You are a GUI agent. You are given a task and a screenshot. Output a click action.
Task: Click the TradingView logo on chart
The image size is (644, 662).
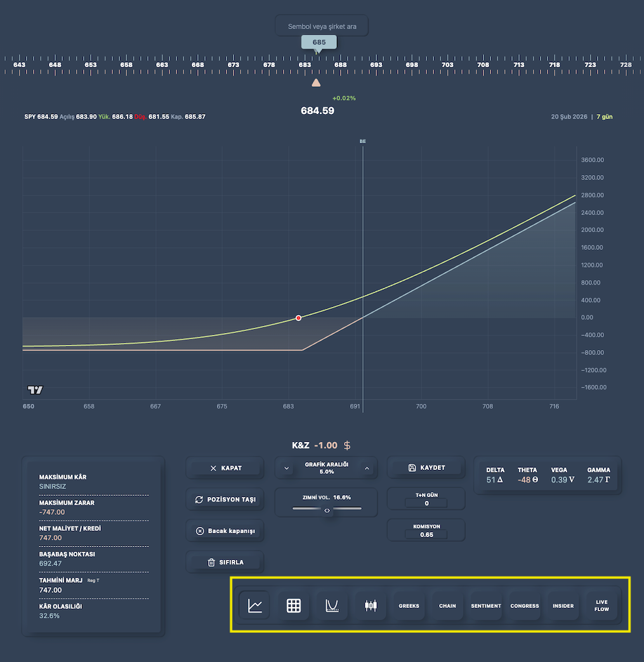tap(35, 390)
